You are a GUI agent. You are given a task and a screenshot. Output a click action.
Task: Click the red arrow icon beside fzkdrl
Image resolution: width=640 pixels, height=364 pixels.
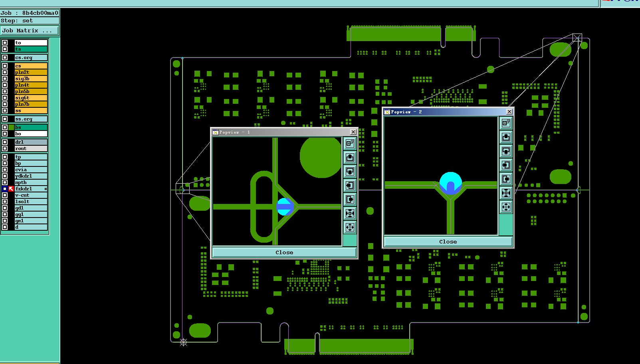tap(11, 189)
